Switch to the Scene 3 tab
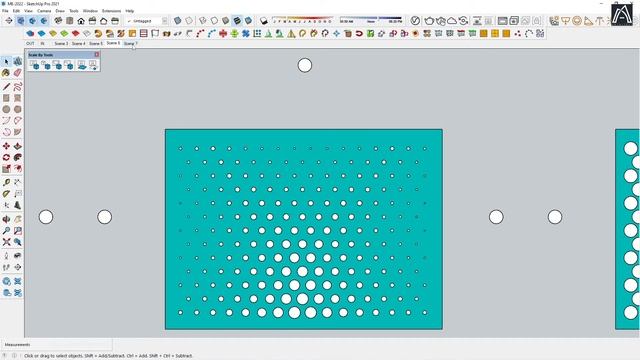The image size is (640, 360). coord(61,43)
